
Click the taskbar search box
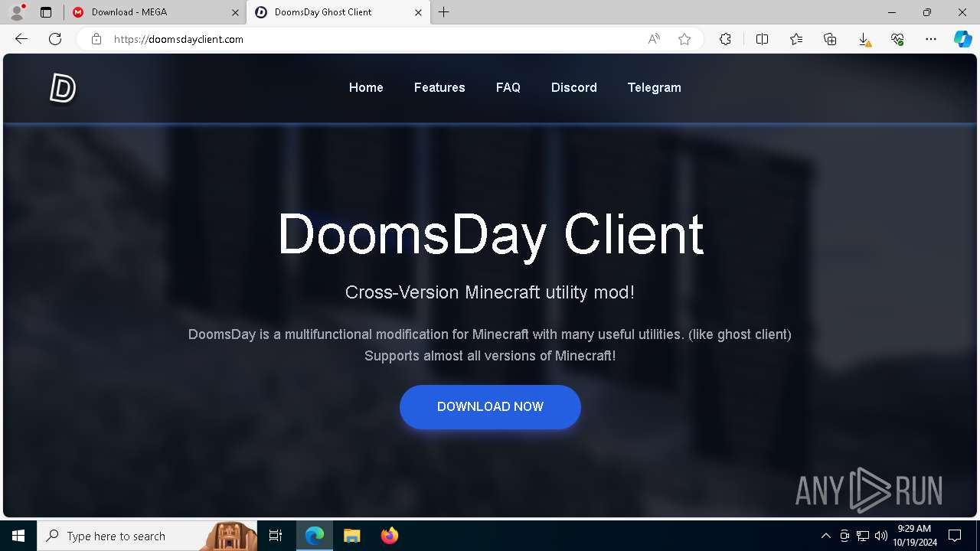click(147, 536)
